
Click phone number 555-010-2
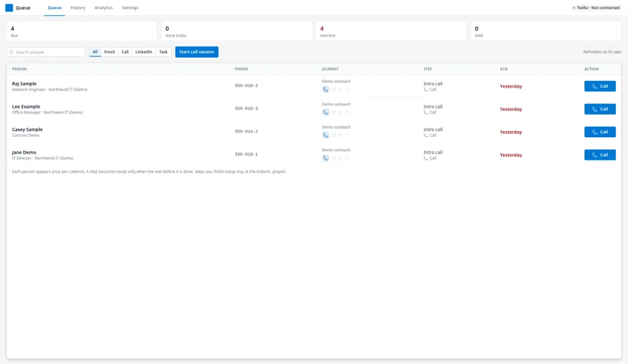(x=247, y=86)
